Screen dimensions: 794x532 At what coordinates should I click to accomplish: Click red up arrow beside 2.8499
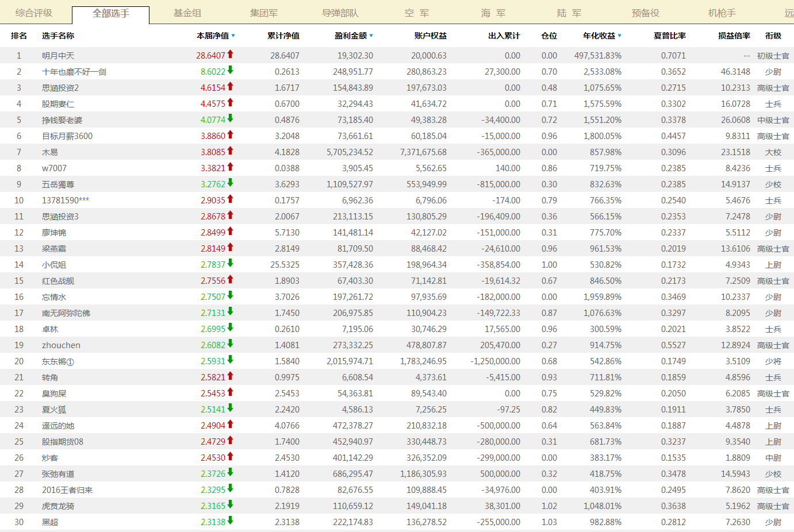point(231,231)
